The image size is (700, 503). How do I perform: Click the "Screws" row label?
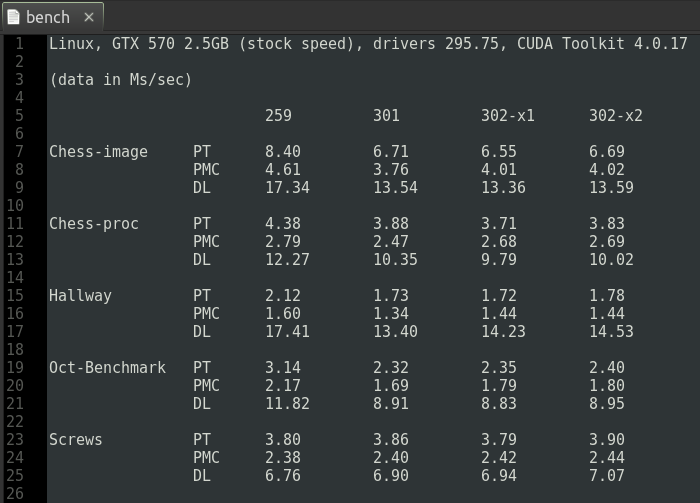[76, 440]
